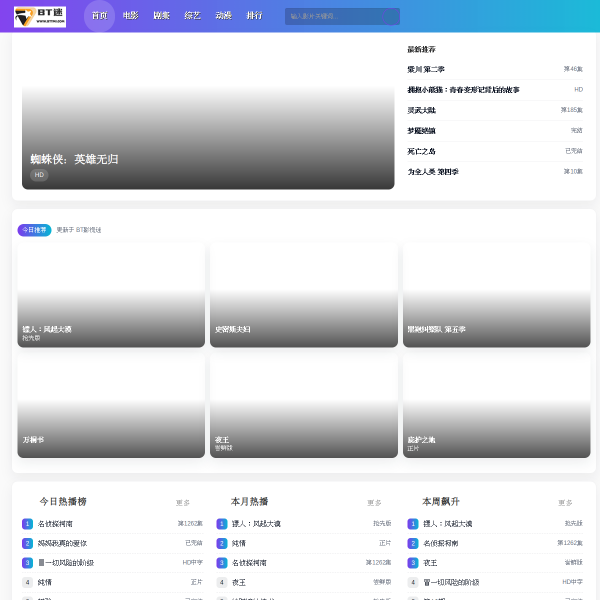This screenshot has width=600, height=600.
Task: Open rank 1 镖人：风起大漠 in 本月热播
Action: point(304,523)
